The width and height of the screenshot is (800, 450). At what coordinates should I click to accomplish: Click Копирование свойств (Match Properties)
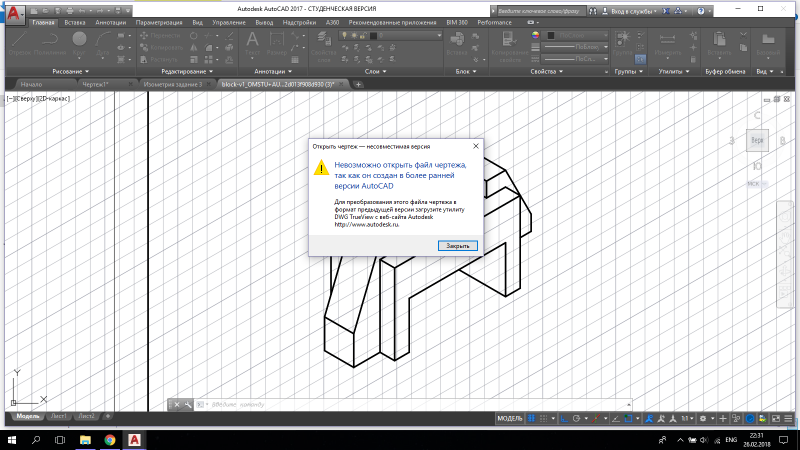tap(509, 46)
